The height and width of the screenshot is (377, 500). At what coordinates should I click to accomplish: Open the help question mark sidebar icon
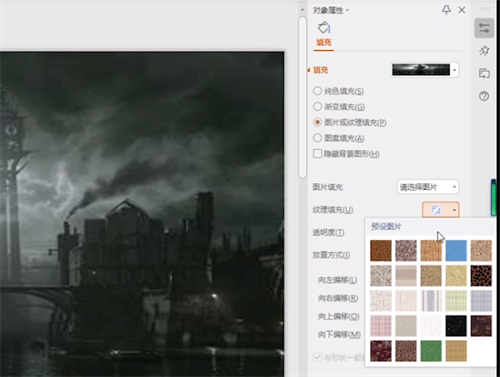(484, 96)
